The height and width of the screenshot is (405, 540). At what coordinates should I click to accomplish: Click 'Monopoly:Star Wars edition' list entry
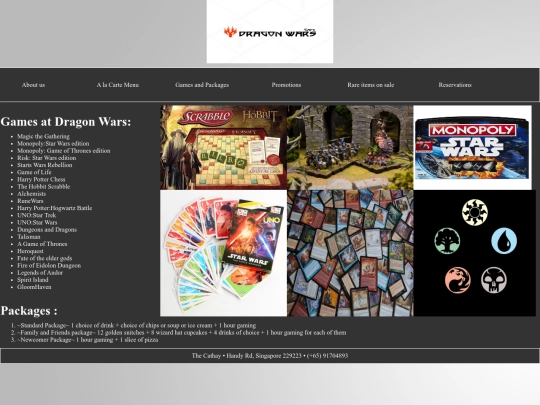(53, 144)
